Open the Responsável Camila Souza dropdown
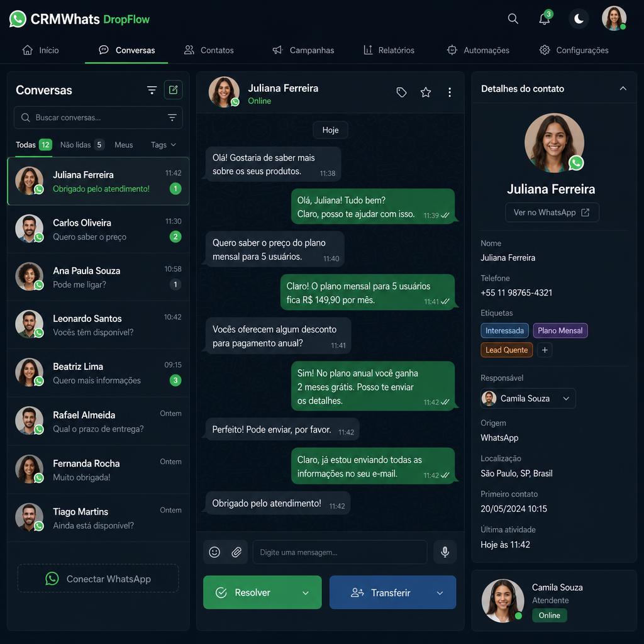This screenshot has height=644, width=644. pyautogui.click(x=528, y=398)
